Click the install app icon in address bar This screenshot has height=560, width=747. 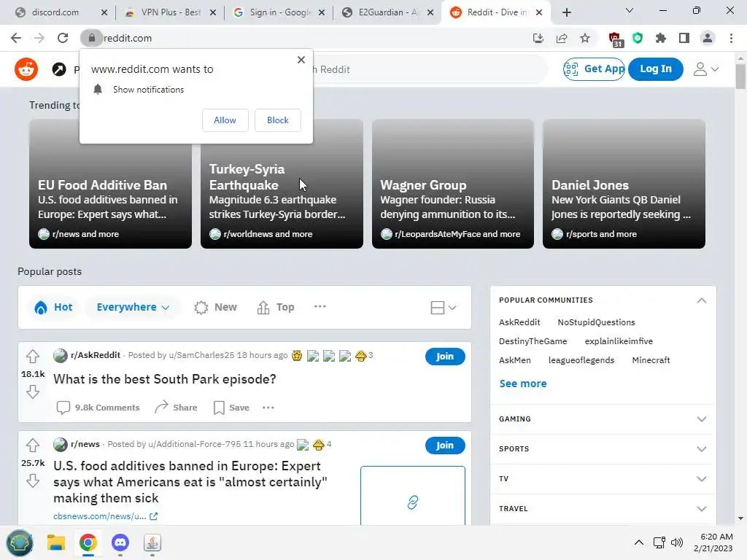pyautogui.click(x=538, y=38)
